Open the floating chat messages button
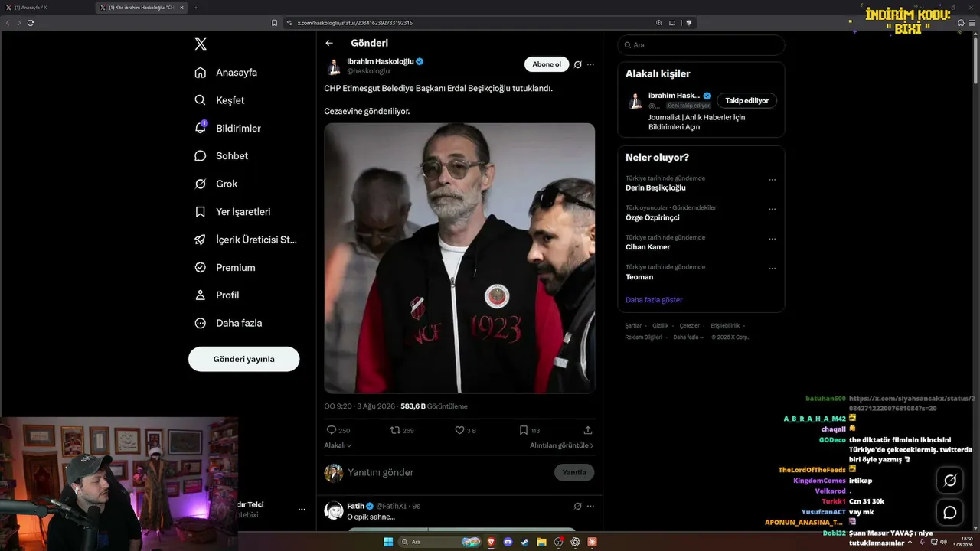 [950, 512]
